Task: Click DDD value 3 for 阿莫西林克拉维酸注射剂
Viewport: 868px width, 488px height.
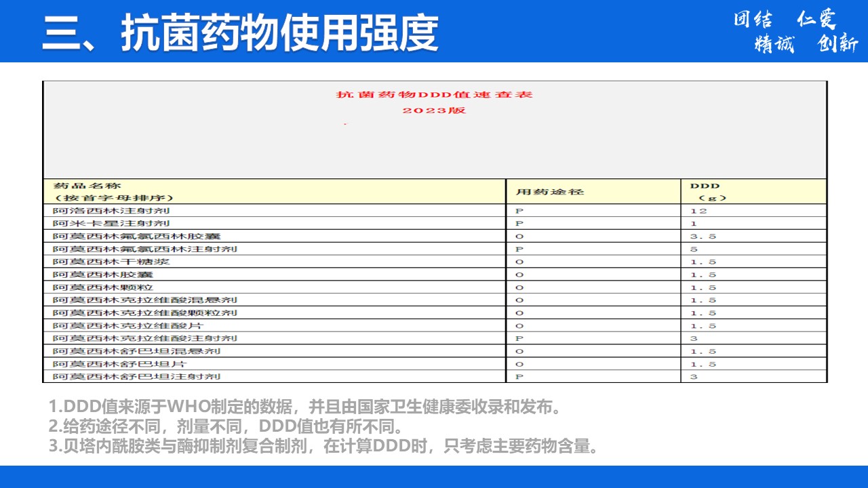Action: 694,338
